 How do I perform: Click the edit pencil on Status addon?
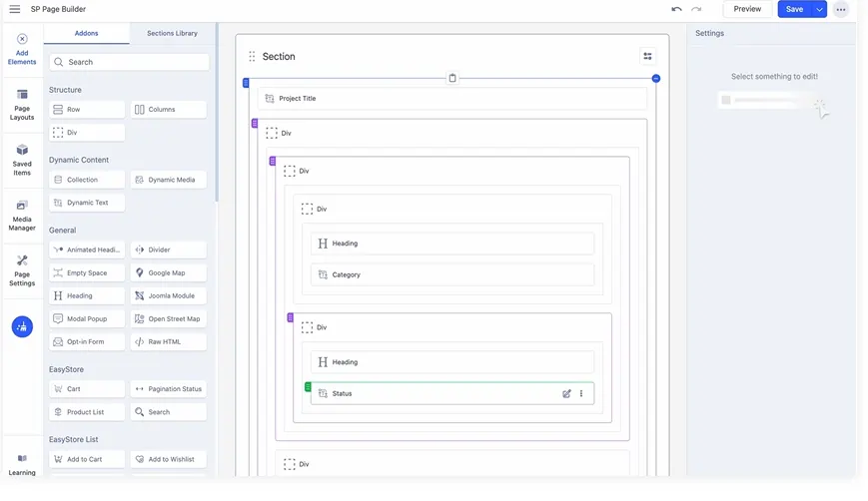566,393
